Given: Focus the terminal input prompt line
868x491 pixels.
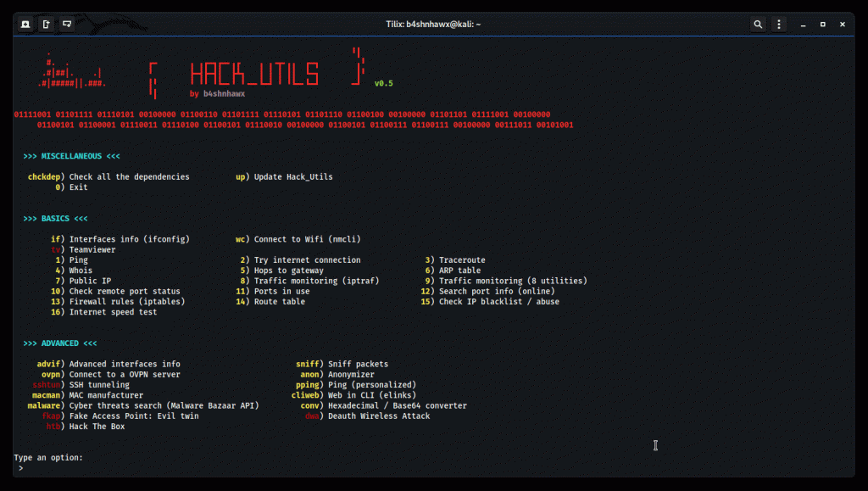Looking at the screenshot, I should click(x=433, y=468).
